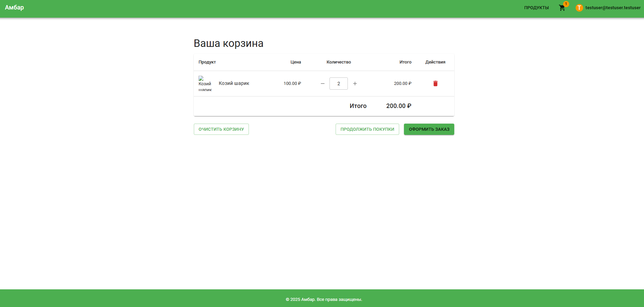Viewport: 644px width, 307px height.
Task: Click the footer copyright text
Action: point(324,300)
